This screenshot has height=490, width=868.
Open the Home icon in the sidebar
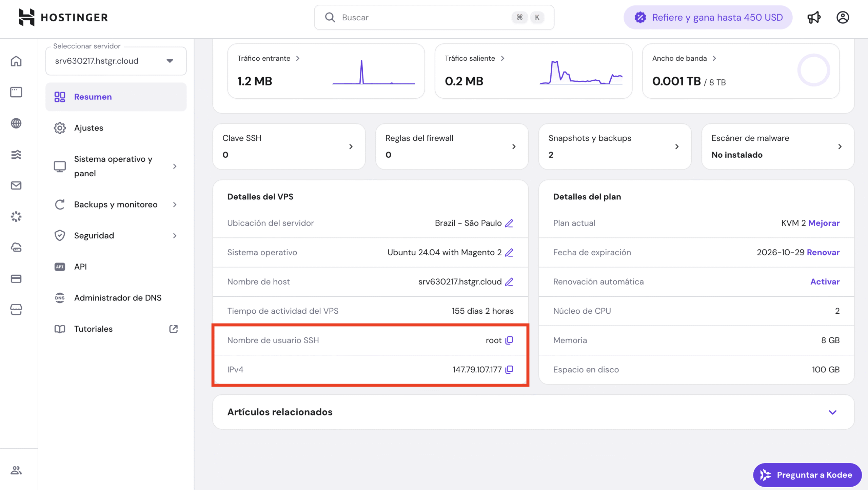[x=16, y=61]
